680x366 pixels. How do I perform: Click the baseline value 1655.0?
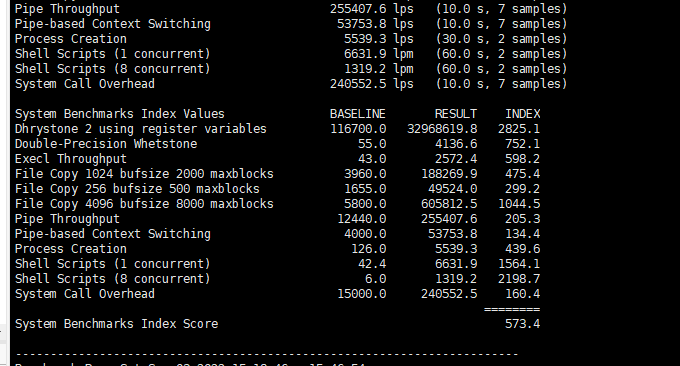pos(365,189)
